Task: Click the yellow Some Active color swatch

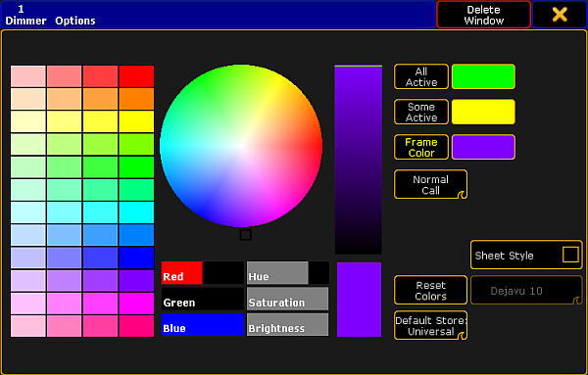Action: [x=483, y=112]
